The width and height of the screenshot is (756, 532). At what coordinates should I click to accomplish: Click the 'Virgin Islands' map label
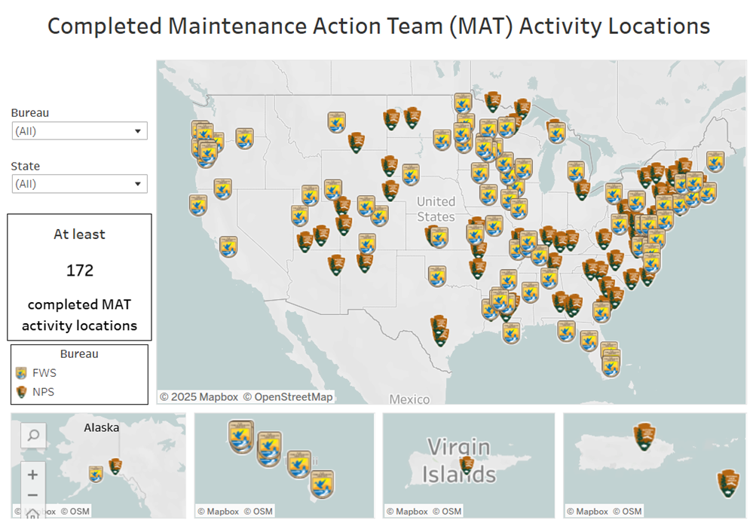pyautogui.click(x=459, y=460)
